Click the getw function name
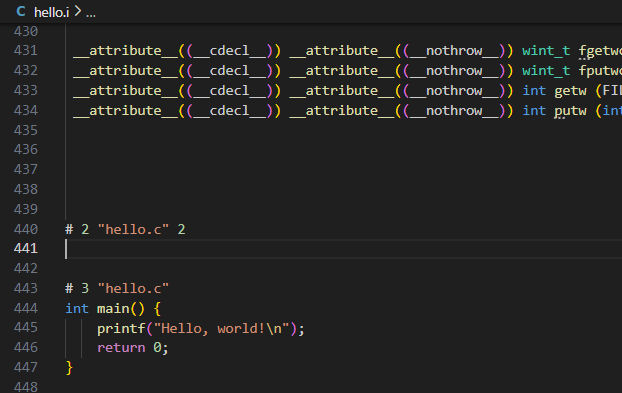622x393 pixels. click(x=570, y=91)
